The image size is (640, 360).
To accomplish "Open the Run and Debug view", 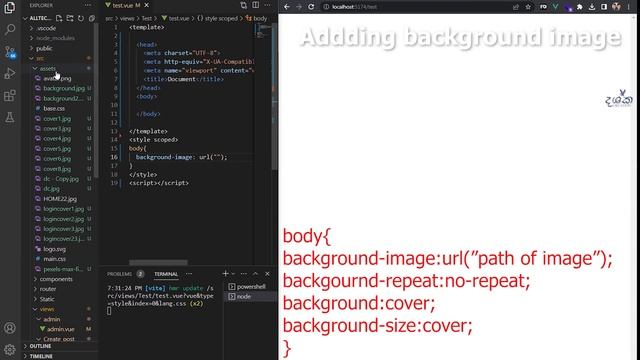I will point(10,73).
